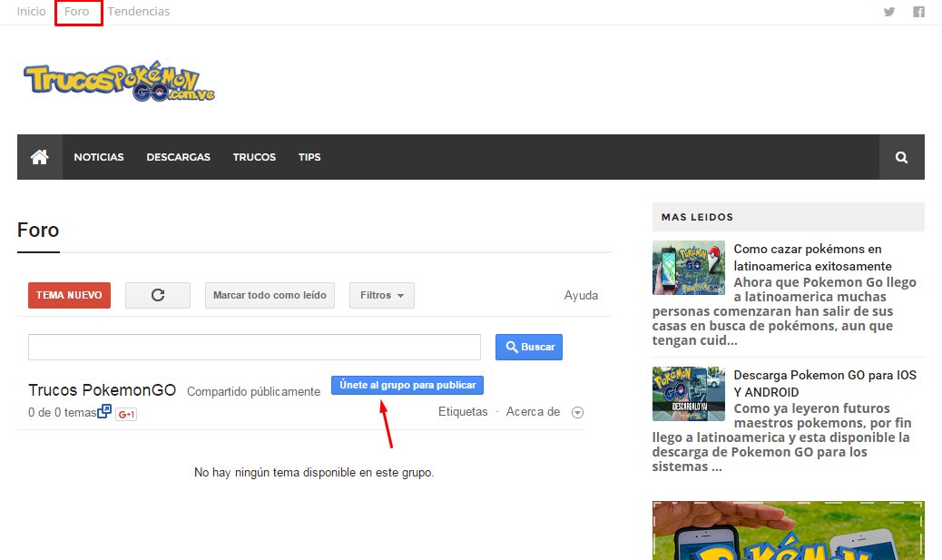The width and height of the screenshot is (942, 560).
Task: Open article Descarga Pokemon GO para IOS
Action: pos(825,383)
